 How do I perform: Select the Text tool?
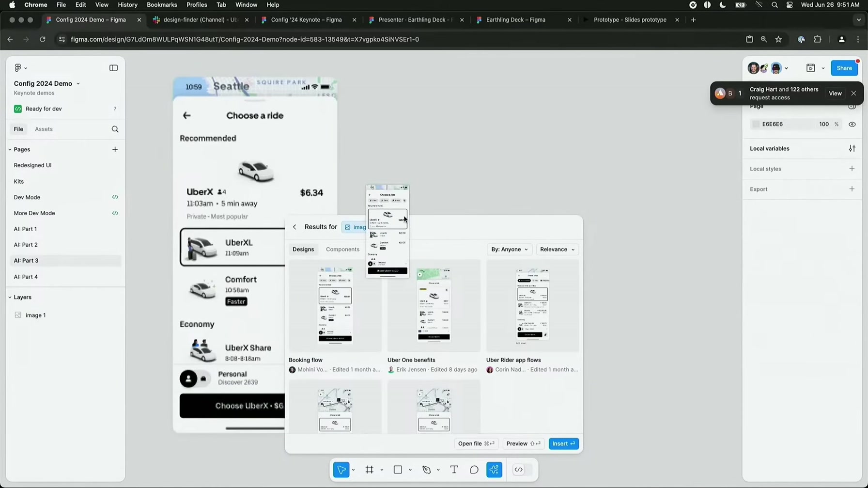tap(454, 470)
